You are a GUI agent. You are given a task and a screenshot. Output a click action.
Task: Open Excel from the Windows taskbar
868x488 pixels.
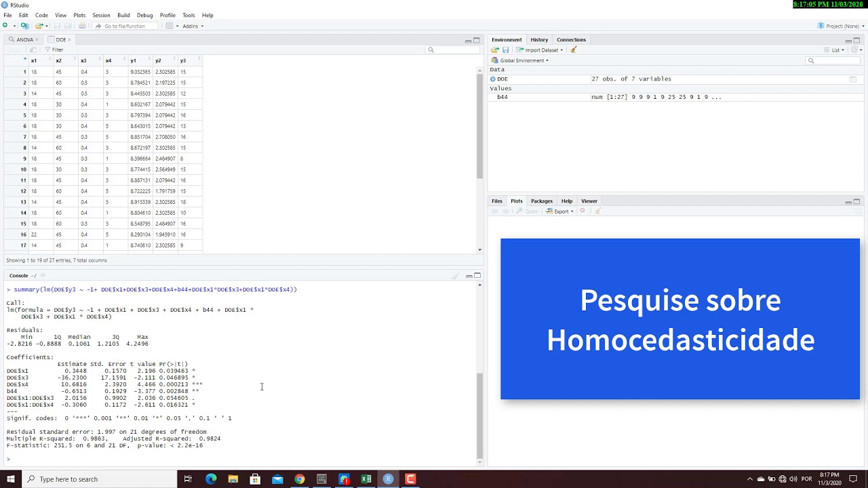click(x=366, y=479)
